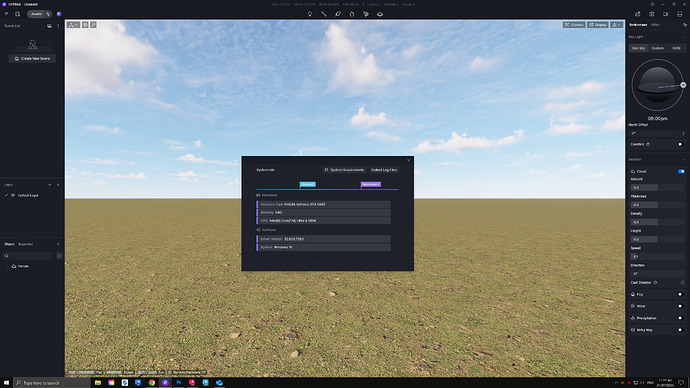Switch to the Custom sky tab
Screen dimensions: 690x388
click(x=657, y=48)
